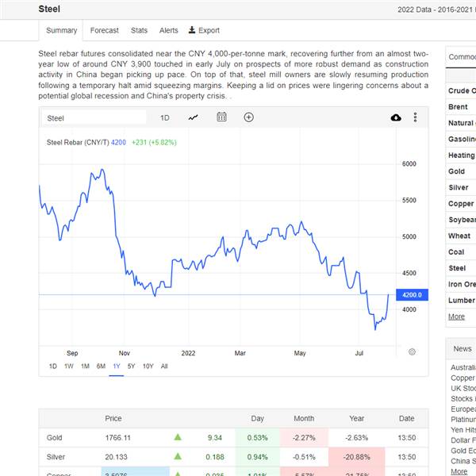Select the All time range
Screen dimensions: 476x476
point(164,366)
